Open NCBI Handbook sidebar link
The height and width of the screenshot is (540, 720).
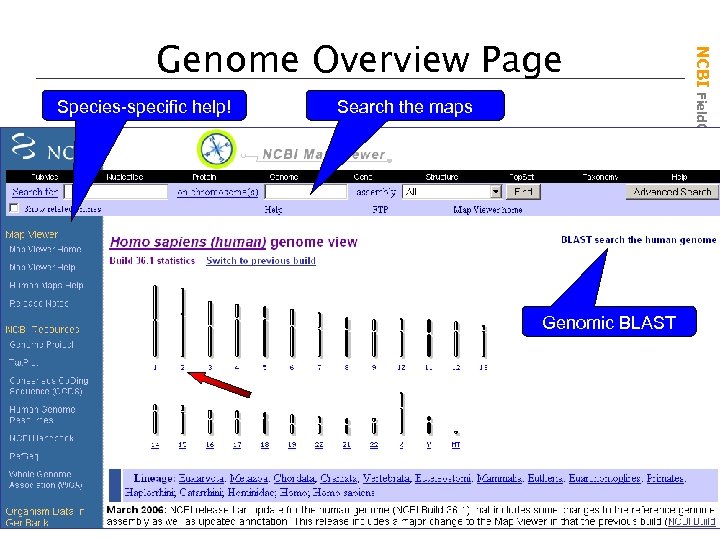tap(41, 438)
